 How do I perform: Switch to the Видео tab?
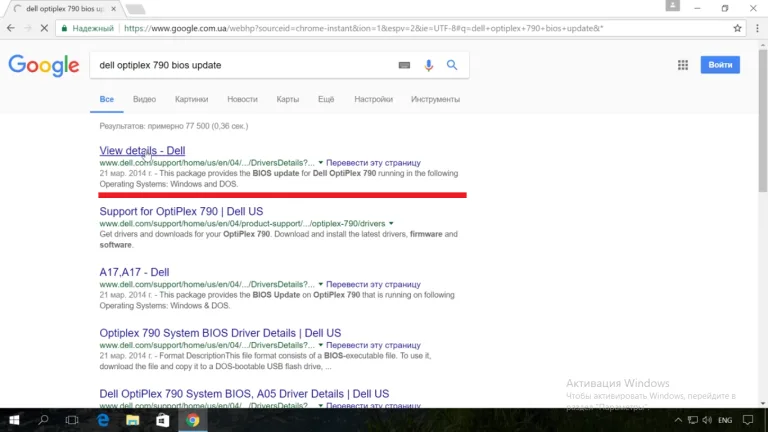click(144, 99)
